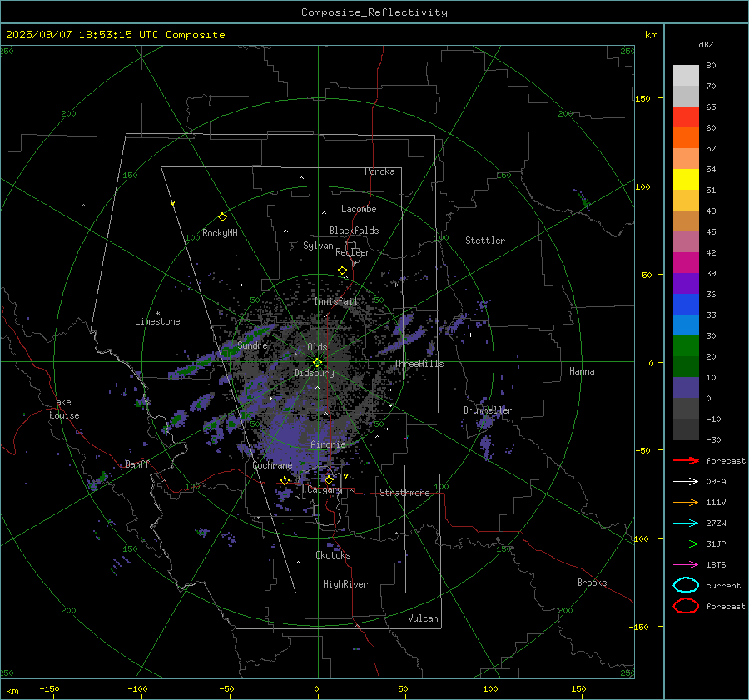Screen dimensions: 749x700
Task: Select the green 30 dBZ color swatch
Action: [686, 346]
